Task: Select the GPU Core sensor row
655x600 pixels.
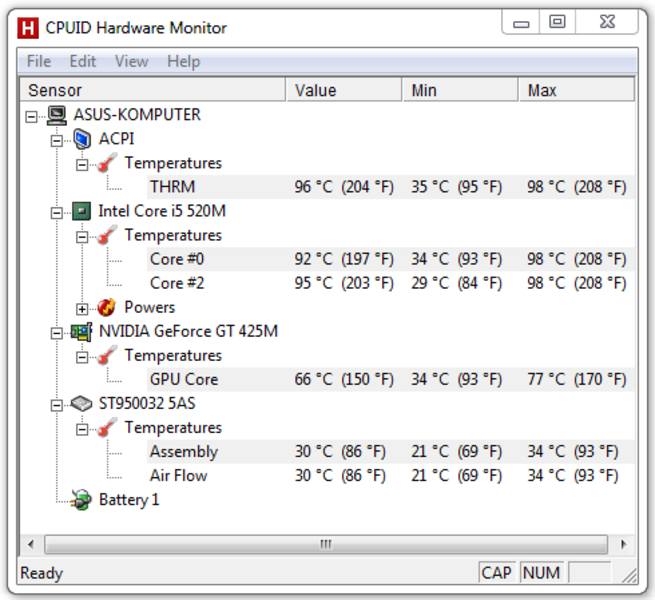Action: click(x=391, y=379)
